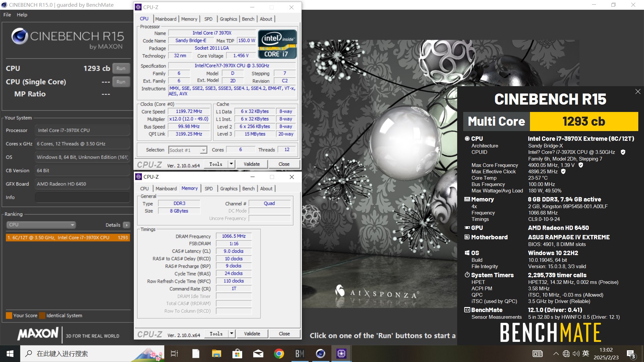644x362 pixels.
Task: Click the network globe tray icon
Action: pos(566,354)
